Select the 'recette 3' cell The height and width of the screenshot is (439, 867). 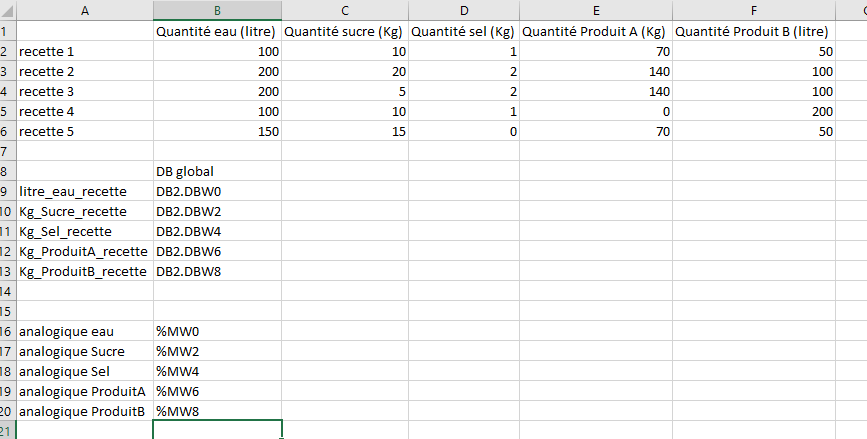coord(85,91)
